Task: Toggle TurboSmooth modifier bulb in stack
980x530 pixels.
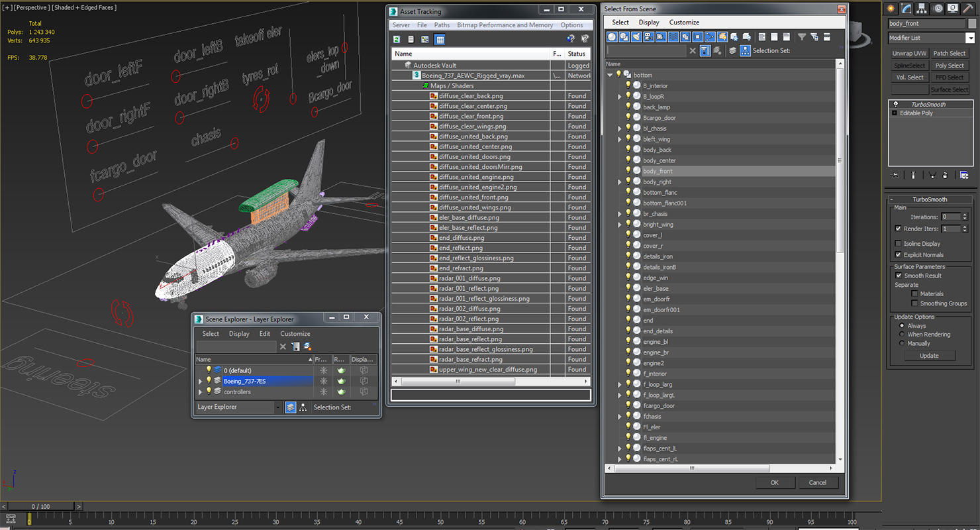Action: click(x=895, y=104)
